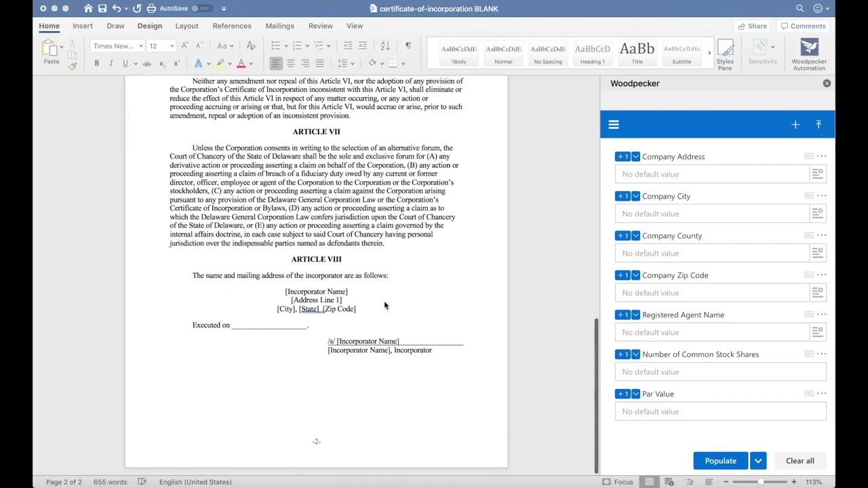The image size is (868, 488).
Task: Open the Woodpecker Automation ribbon icon
Action: [x=809, y=53]
